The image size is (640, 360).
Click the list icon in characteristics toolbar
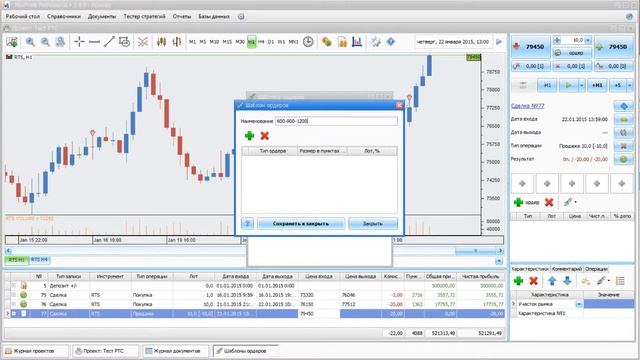pyautogui.click(x=620, y=281)
